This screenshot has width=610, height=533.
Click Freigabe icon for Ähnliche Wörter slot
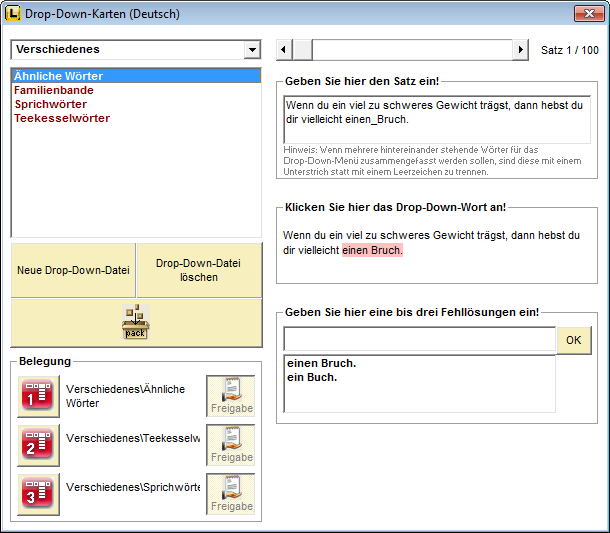[231, 396]
